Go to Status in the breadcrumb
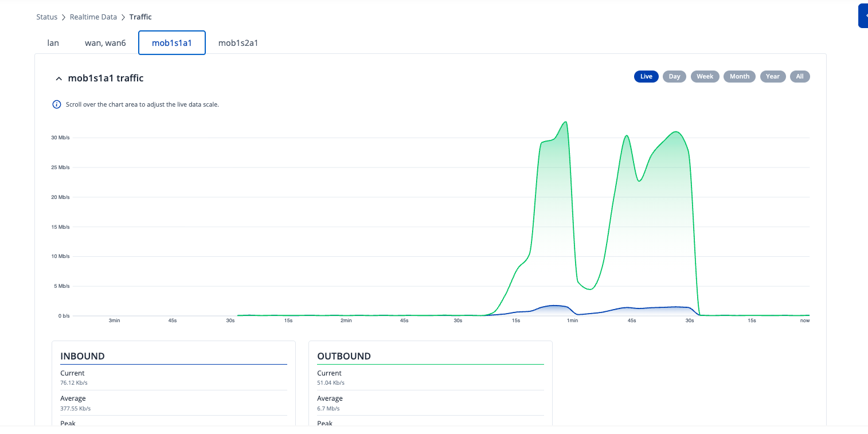Screen dimensions: 868x434 tap(47, 17)
